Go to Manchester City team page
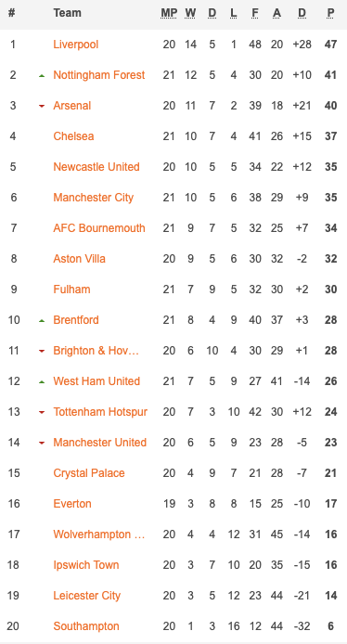The width and height of the screenshot is (347, 644). coord(94,198)
